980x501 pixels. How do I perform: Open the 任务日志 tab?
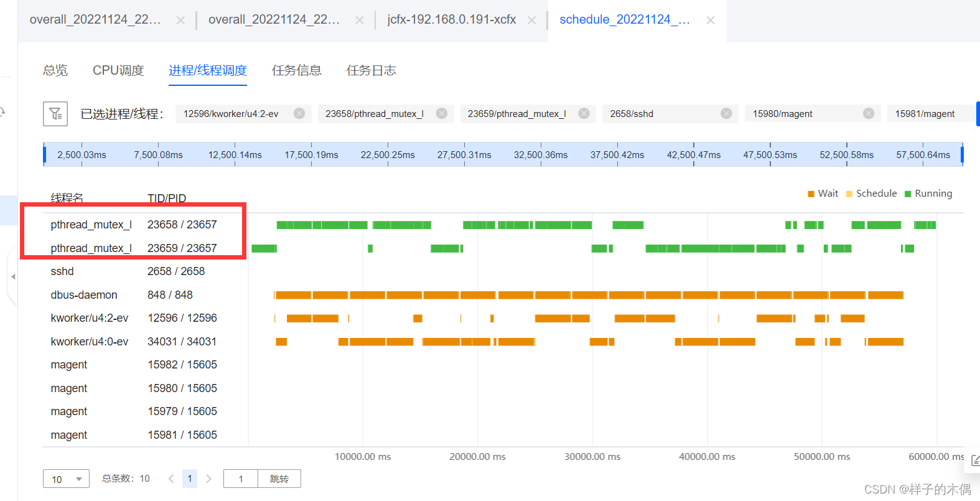pyautogui.click(x=371, y=70)
